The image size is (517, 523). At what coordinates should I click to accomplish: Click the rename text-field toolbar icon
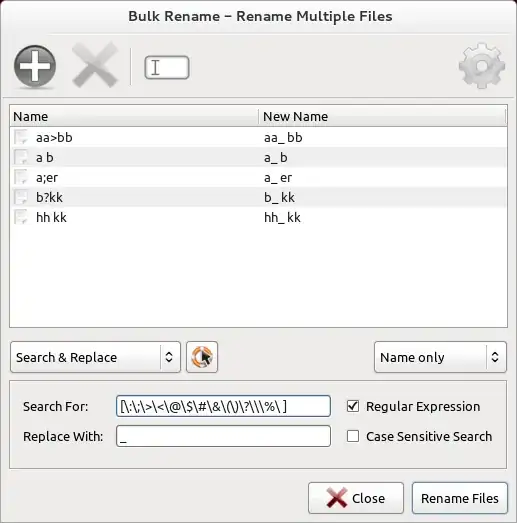tap(167, 67)
